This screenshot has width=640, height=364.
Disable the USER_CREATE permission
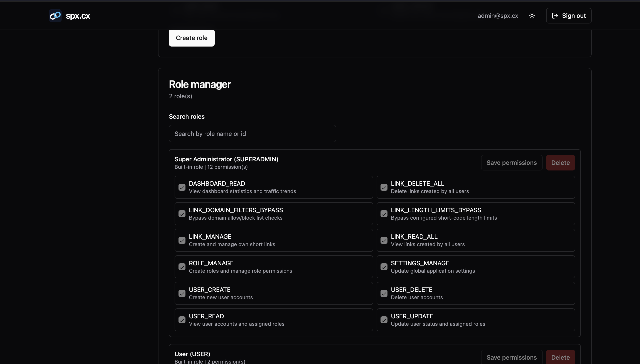tap(182, 293)
